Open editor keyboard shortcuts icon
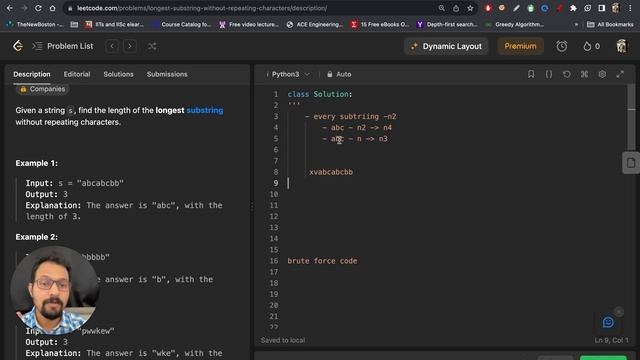Screen dimensions: 640x360 pos(584,74)
